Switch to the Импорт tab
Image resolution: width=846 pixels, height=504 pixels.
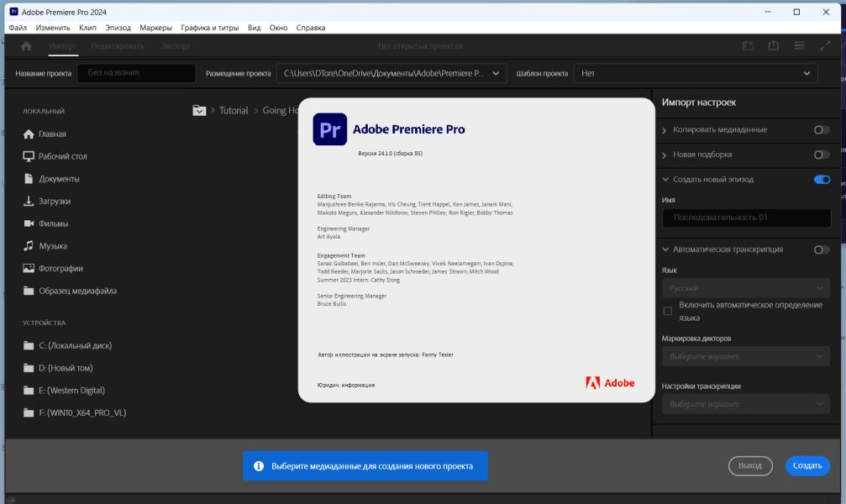62,46
